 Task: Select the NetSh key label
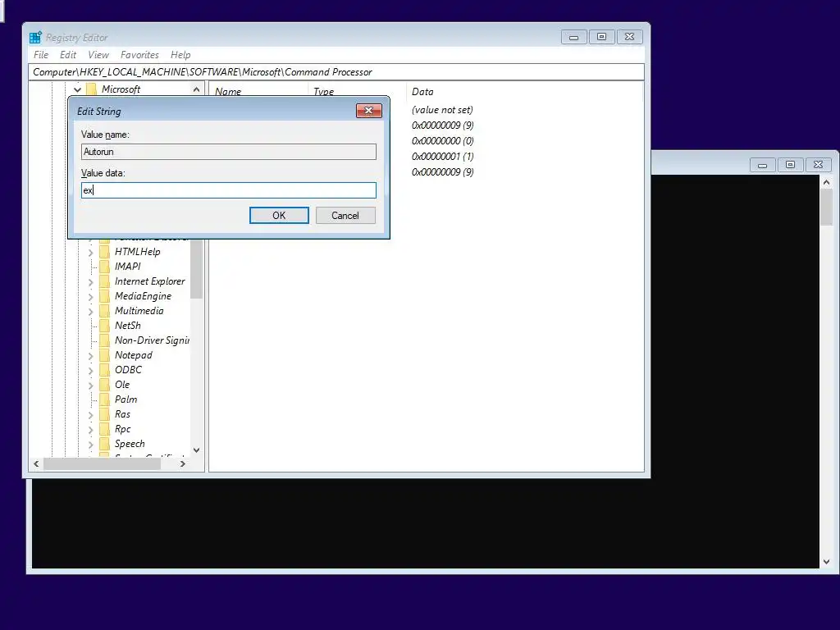coord(127,325)
